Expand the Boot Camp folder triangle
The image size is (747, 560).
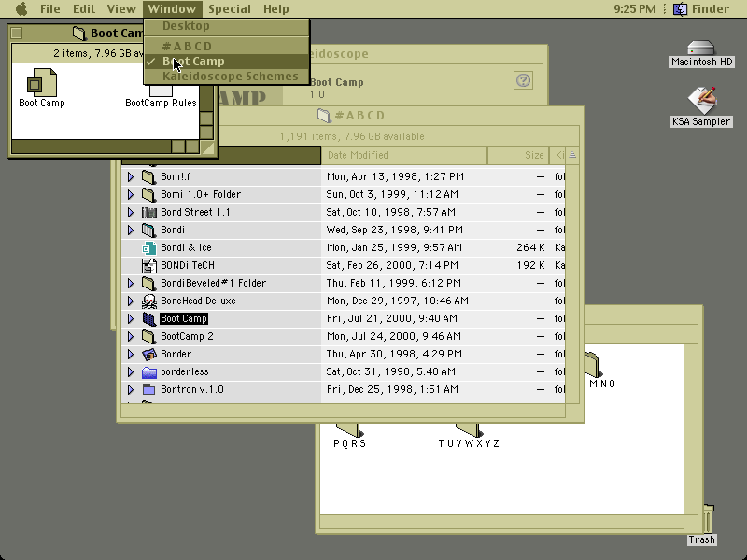(x=131, y=318)
